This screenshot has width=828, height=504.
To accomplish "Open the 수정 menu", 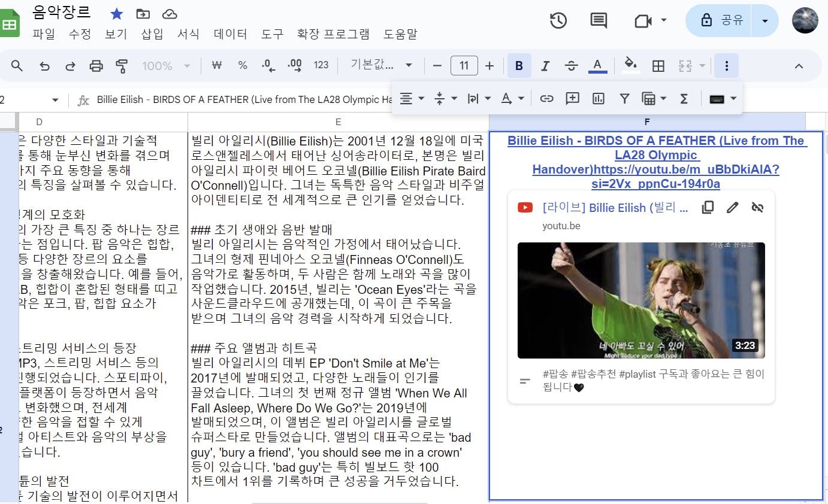I will point(80,34).
